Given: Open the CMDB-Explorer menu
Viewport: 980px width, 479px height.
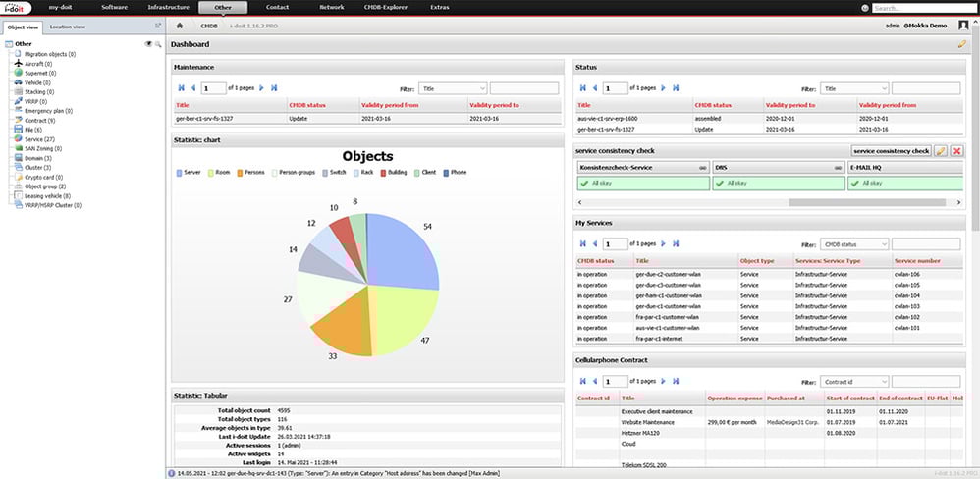Looking at the screenshot, I should (x=386, y=8).
